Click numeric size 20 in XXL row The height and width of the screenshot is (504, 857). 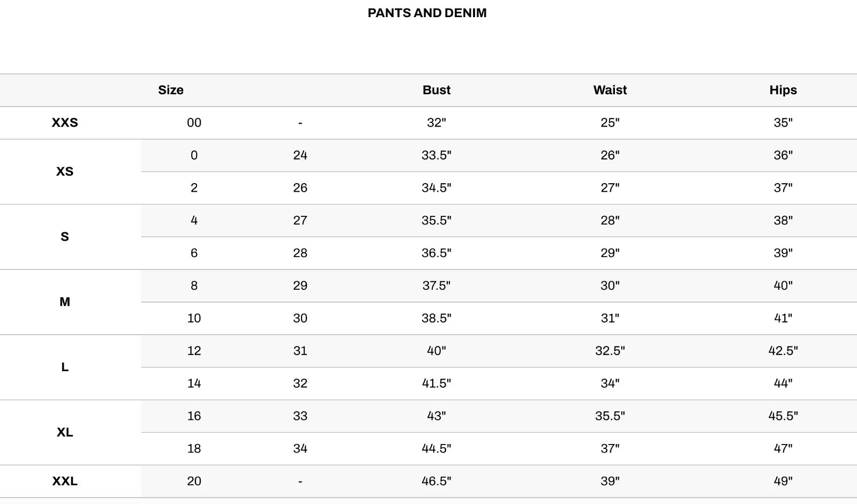194,481
